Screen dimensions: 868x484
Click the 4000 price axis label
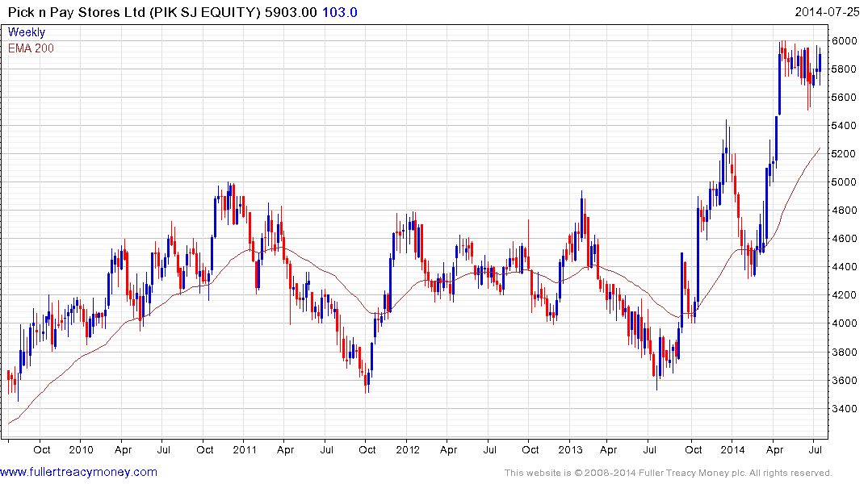point(844,323)
